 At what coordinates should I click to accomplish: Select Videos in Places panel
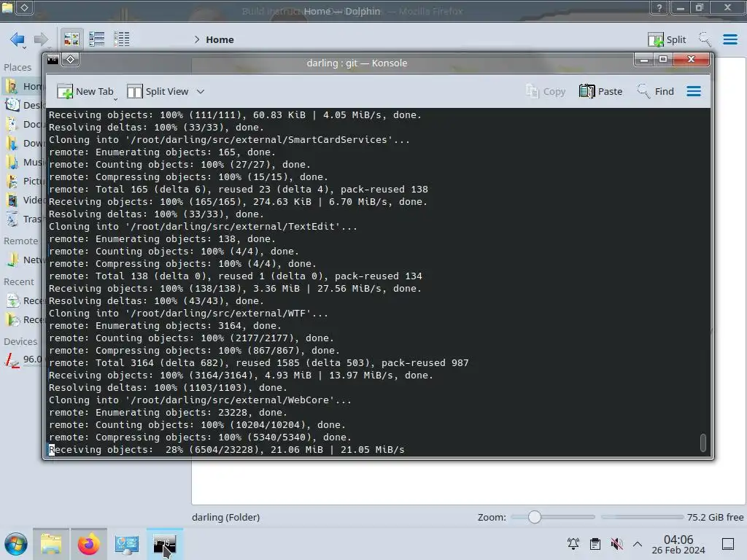click(x=22, y=200)
